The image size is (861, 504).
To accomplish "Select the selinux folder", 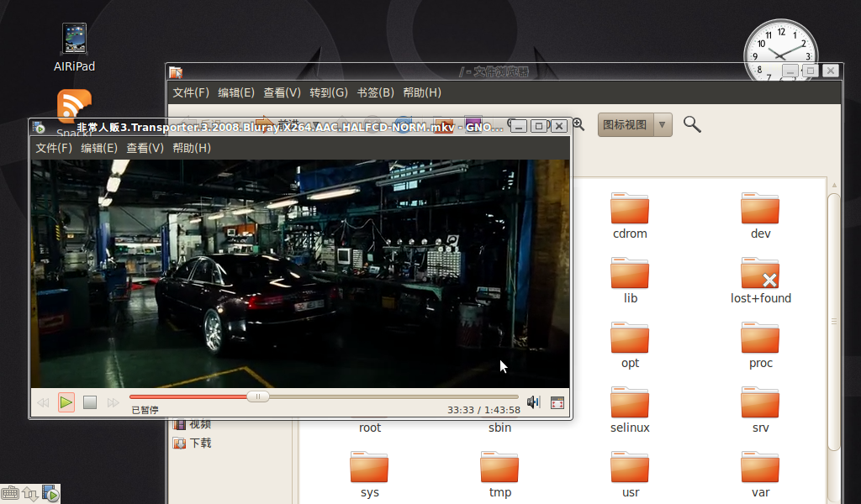I will pos(630,410).
